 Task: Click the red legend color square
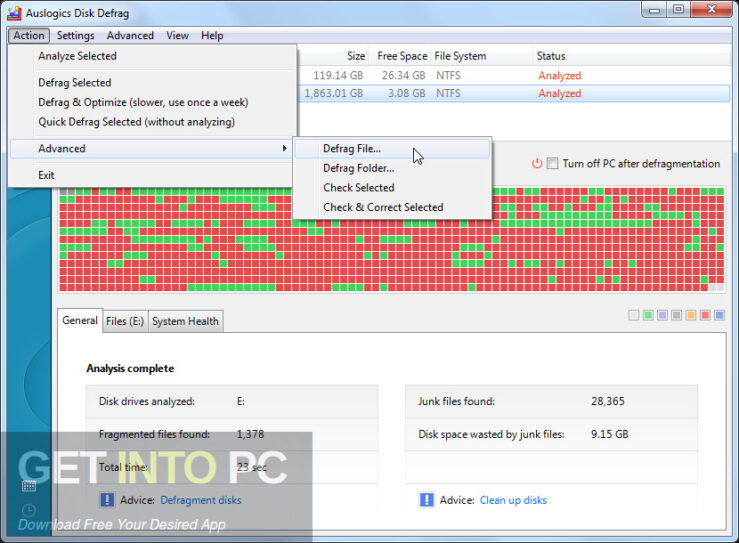tap(705, 315)
